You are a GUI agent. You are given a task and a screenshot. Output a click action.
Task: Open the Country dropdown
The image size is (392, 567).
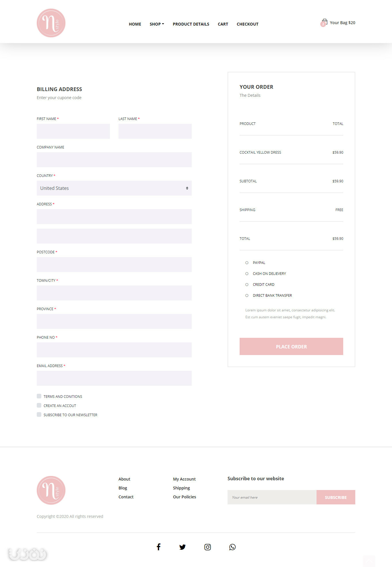[114, 188]
